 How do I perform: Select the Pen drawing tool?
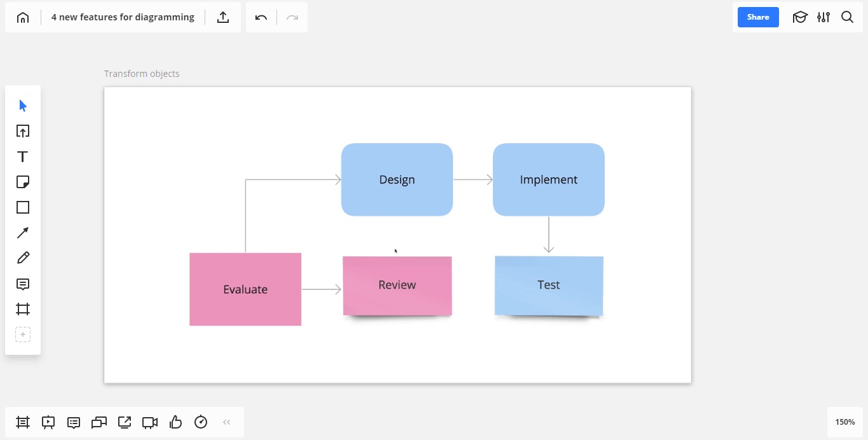[x=23, y=258]
